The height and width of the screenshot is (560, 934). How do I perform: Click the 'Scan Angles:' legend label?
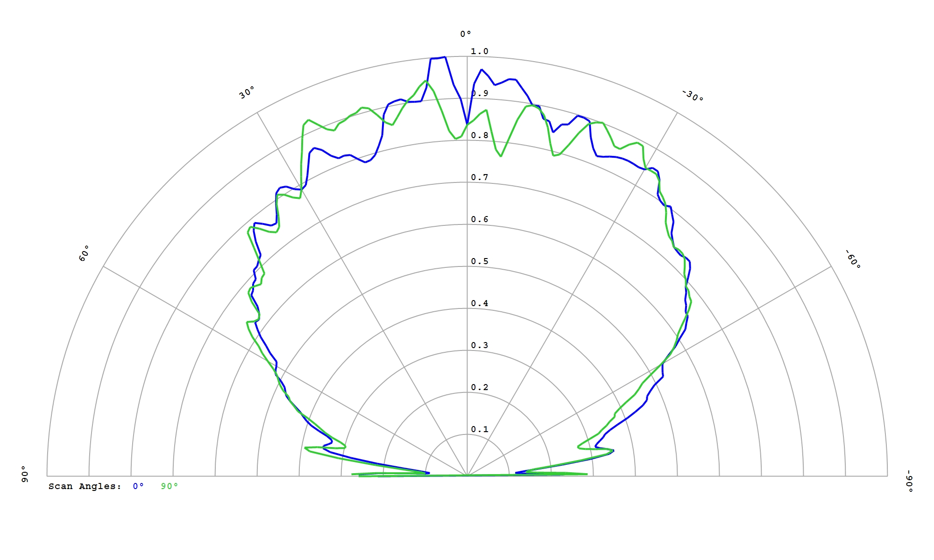point(85,486)
